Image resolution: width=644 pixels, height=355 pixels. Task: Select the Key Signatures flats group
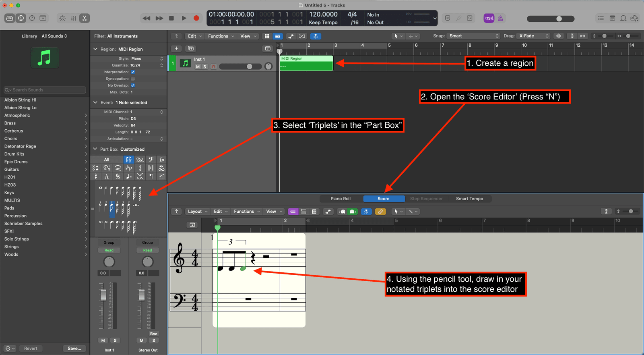click(x=129, y=168)
